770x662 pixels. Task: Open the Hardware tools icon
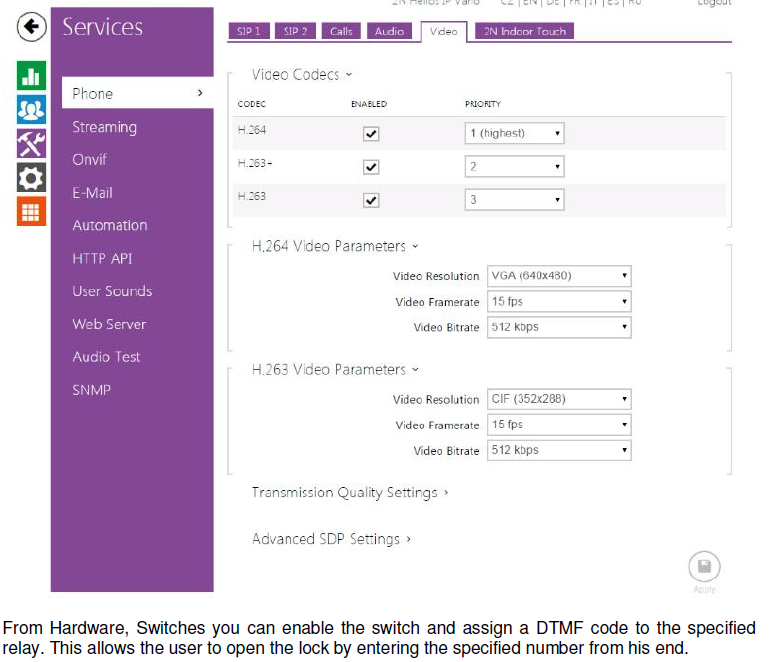point(31,144)
